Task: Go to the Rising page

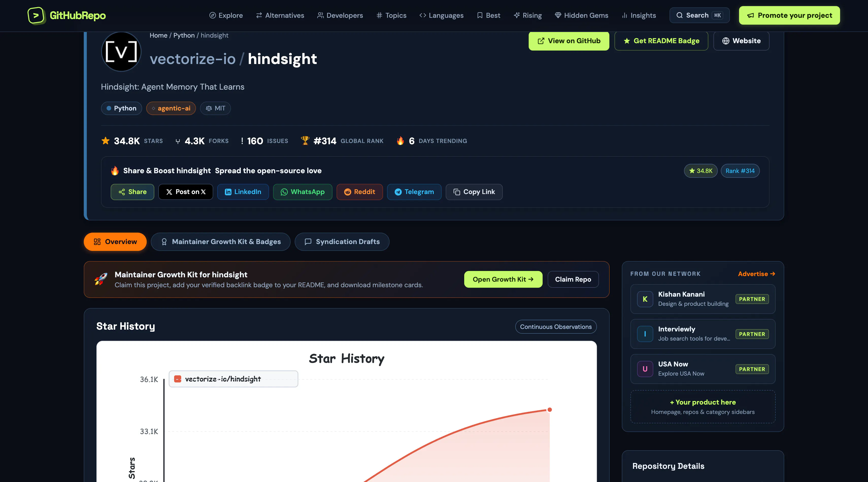Action: coord(528,15)
